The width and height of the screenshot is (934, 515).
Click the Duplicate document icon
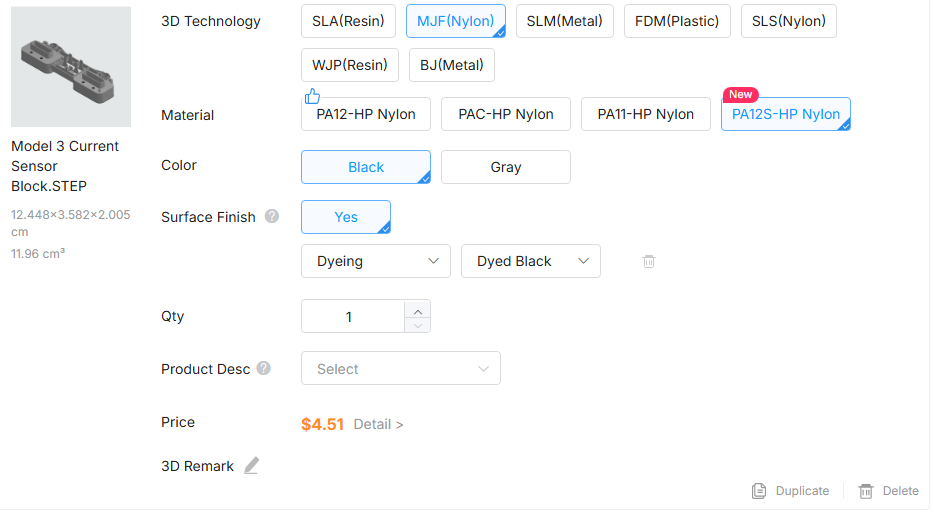pyautogui.click(x=759, y=491)
